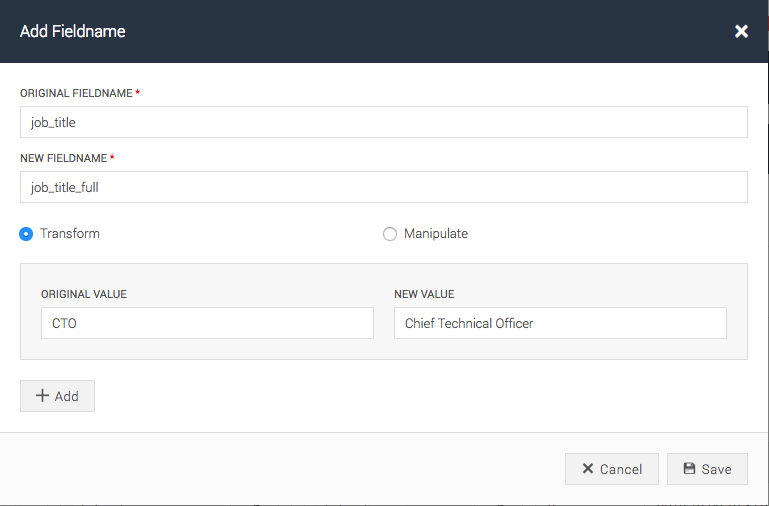Save the new fieldname
Viewport: 769px width, 506px height.
(x=707, y=469)
